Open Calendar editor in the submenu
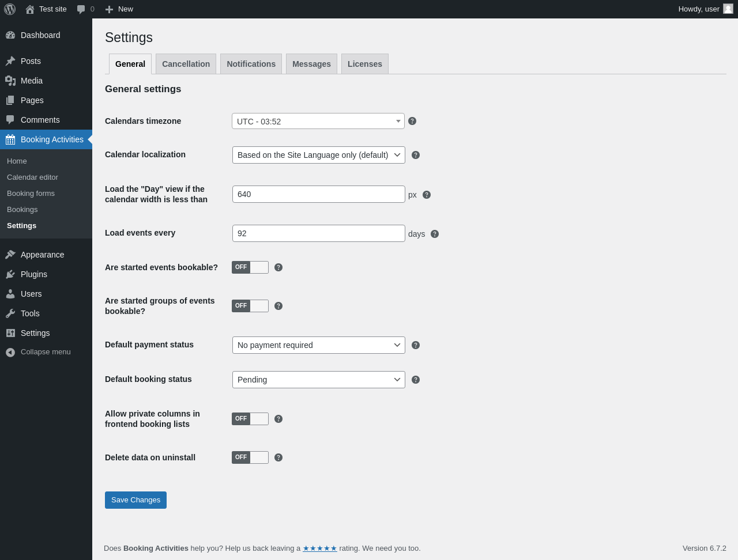738x560 pixels. pos(32,177)
